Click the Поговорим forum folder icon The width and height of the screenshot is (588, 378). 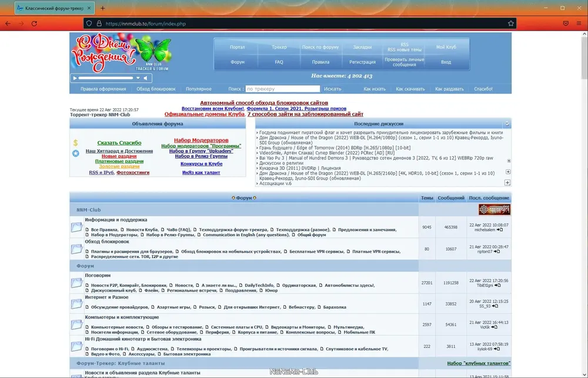click(76, 283)
